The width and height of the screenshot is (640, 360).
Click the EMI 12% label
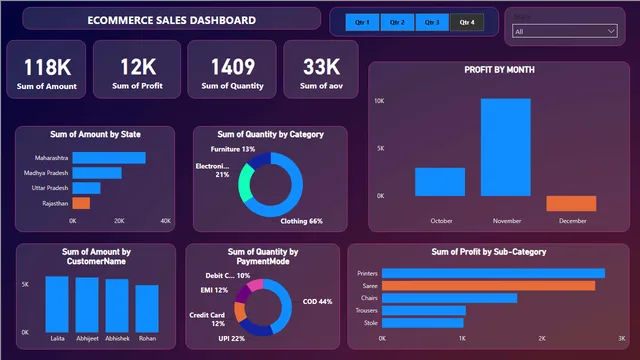(x=214, y=290)
